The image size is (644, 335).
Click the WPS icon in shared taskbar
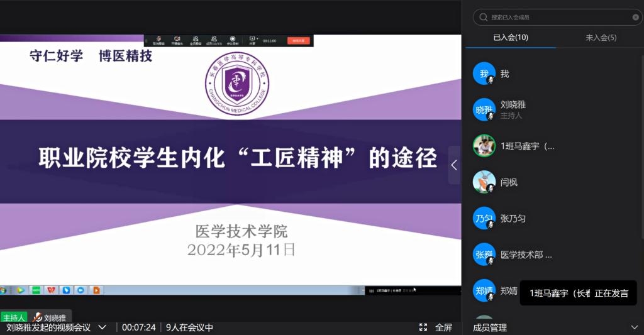[x=51, y=290]
